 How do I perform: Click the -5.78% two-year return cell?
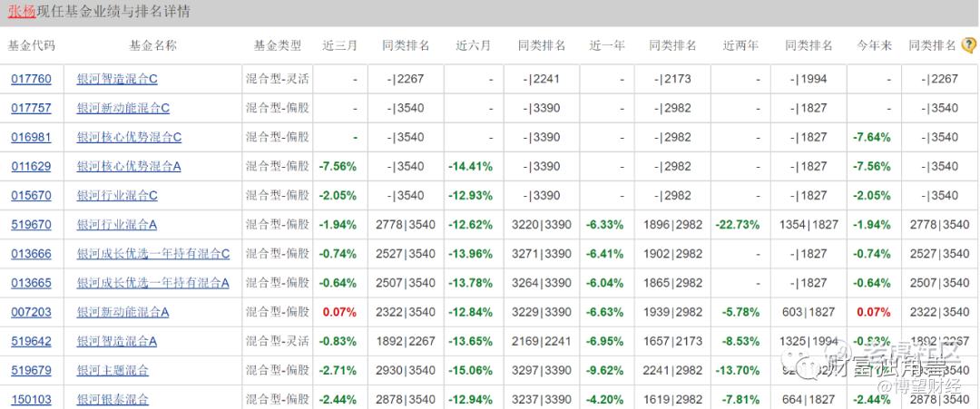tap(740, 312)
